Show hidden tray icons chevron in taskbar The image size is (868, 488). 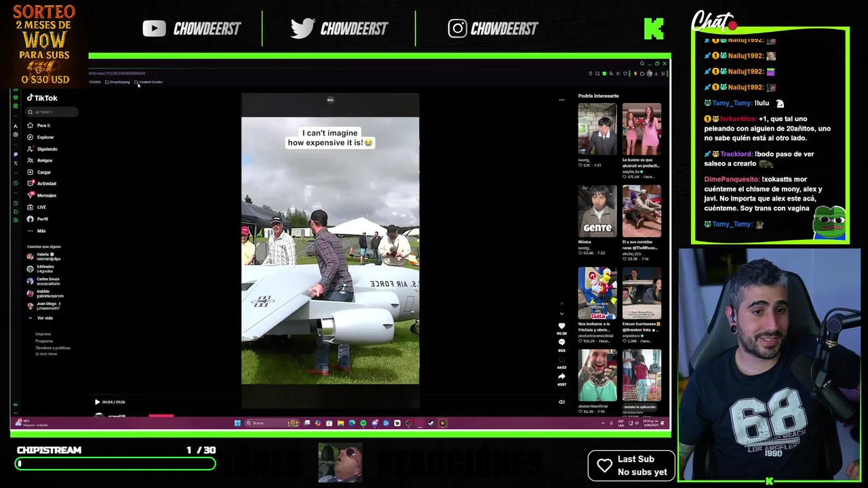pyautogui.click(x=603, y=423)
